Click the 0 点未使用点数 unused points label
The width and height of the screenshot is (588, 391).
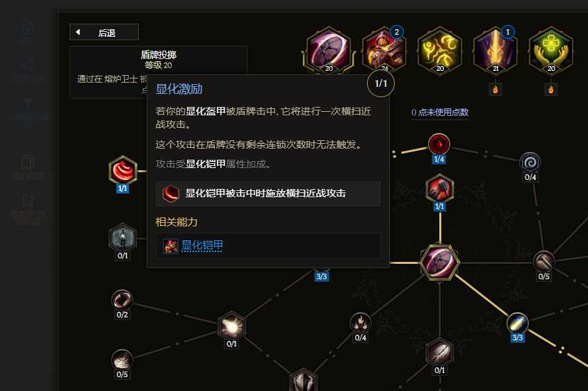coord(439,112)
